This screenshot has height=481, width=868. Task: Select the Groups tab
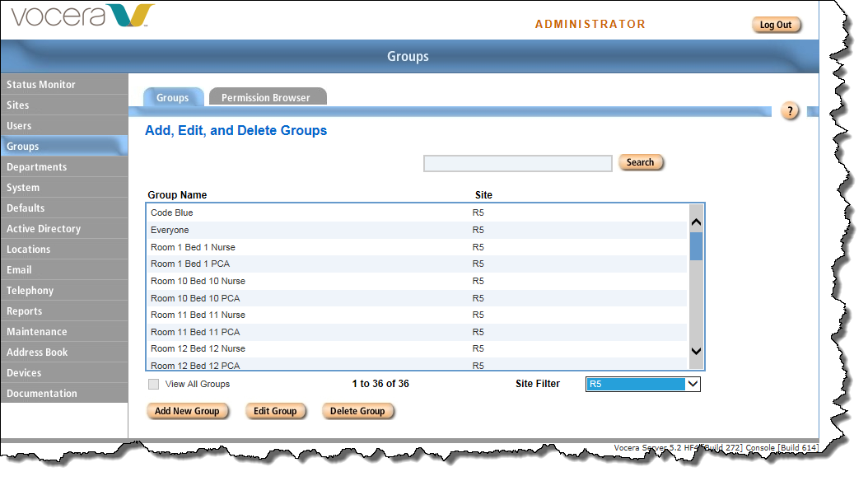[173, 97]
